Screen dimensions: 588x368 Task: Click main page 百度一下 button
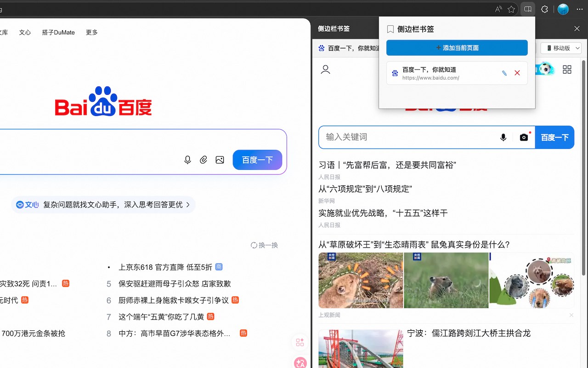coord(257,160)
